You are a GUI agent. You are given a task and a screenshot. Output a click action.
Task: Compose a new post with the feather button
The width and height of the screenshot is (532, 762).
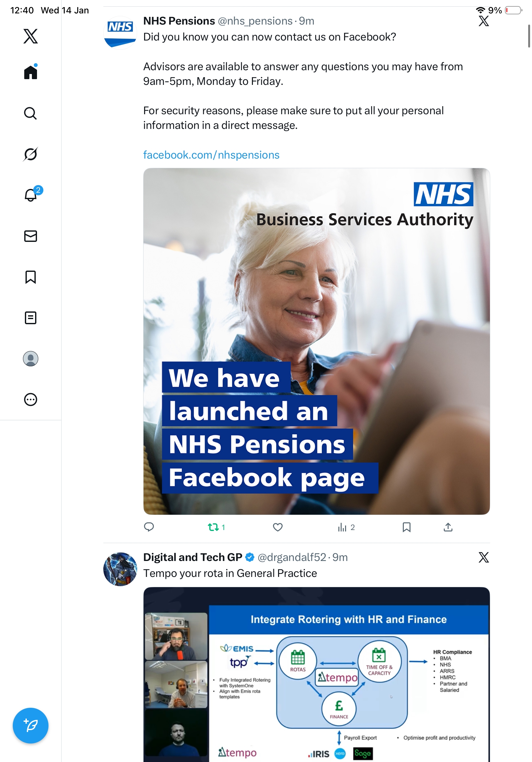click(31, 726)
